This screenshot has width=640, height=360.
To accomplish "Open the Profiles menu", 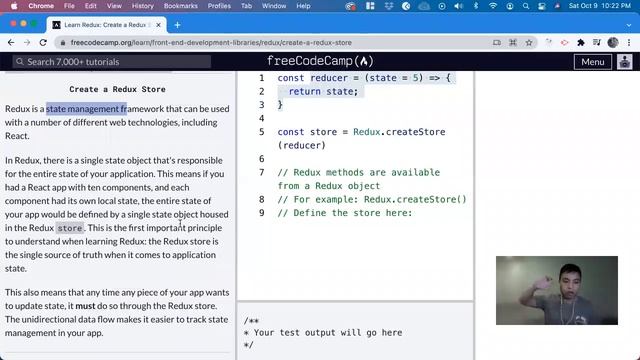I will pos(219,6).
